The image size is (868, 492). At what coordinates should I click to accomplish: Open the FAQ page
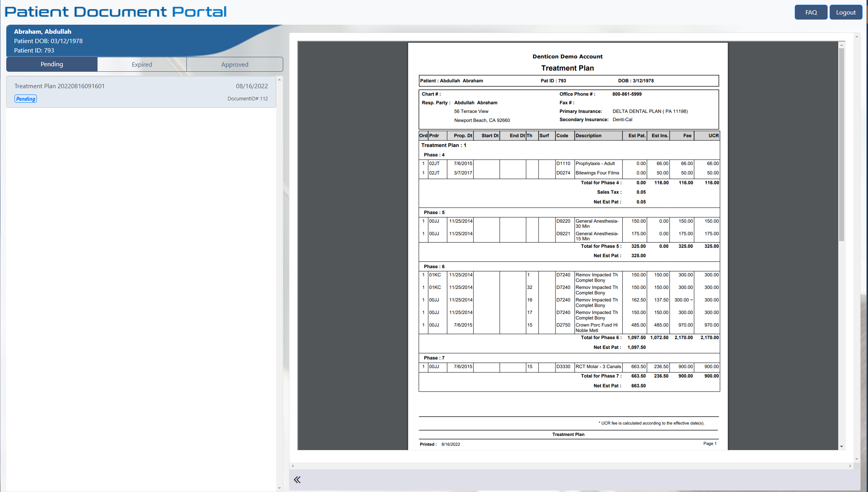(x=811, y=12)
